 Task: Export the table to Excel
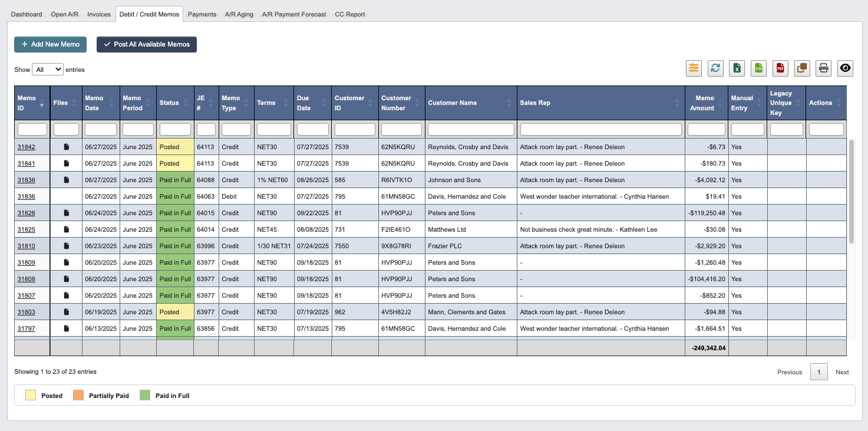point(737,68)
